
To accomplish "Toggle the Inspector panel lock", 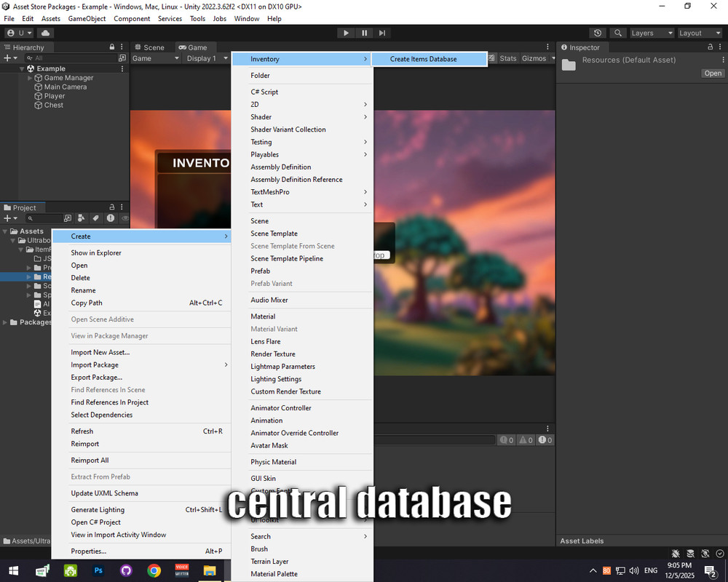I will pos(710,47).
